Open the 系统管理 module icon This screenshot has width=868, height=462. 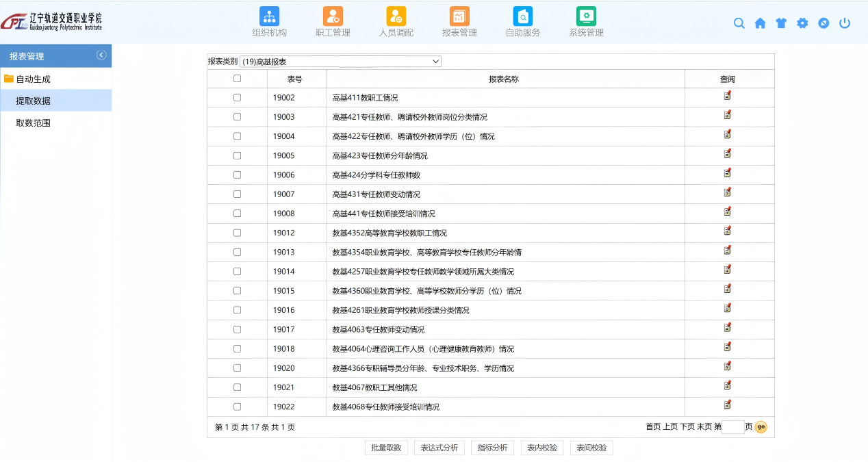[586, 17]
